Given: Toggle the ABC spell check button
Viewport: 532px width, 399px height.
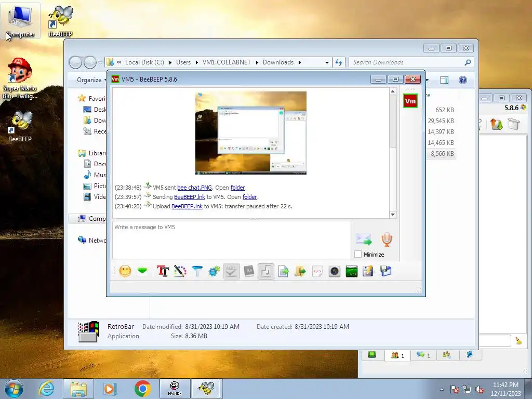Looking at the screenshot, I should point(231,271).
